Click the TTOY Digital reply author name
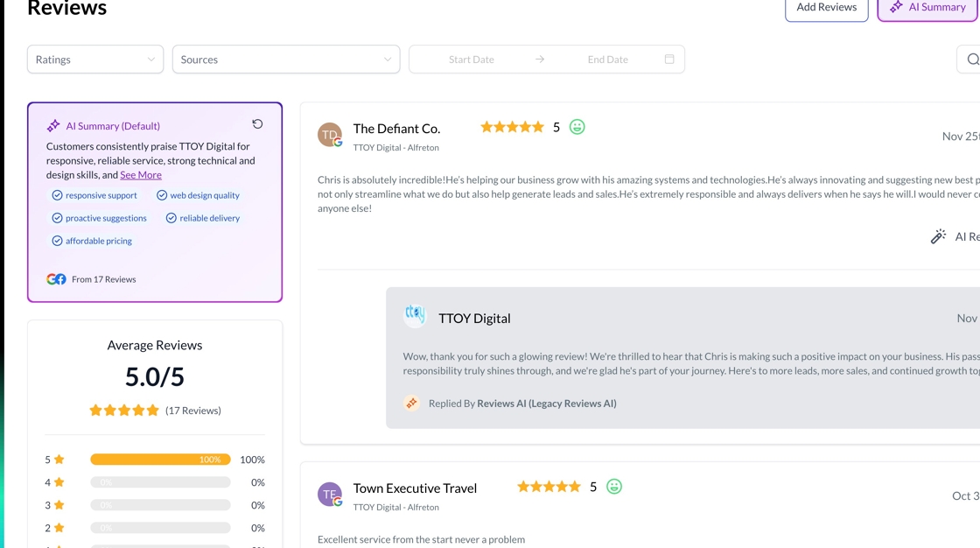The image size is (980, 548). (474, 319)
